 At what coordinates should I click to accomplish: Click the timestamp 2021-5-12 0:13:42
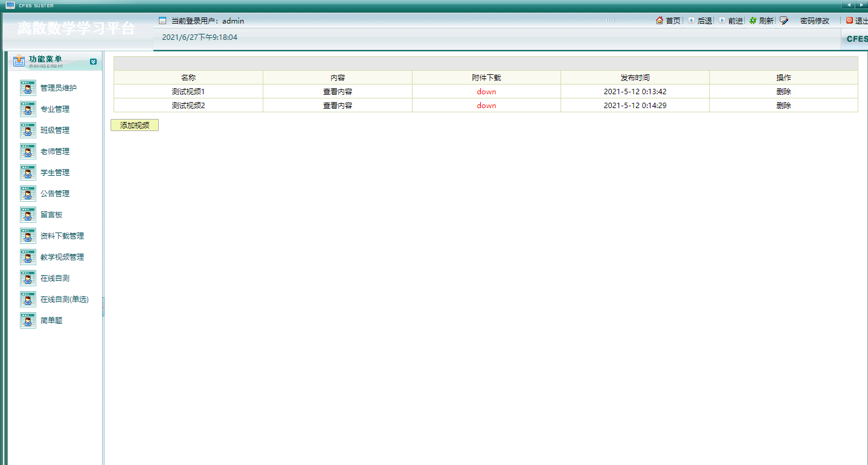[635, 92]
